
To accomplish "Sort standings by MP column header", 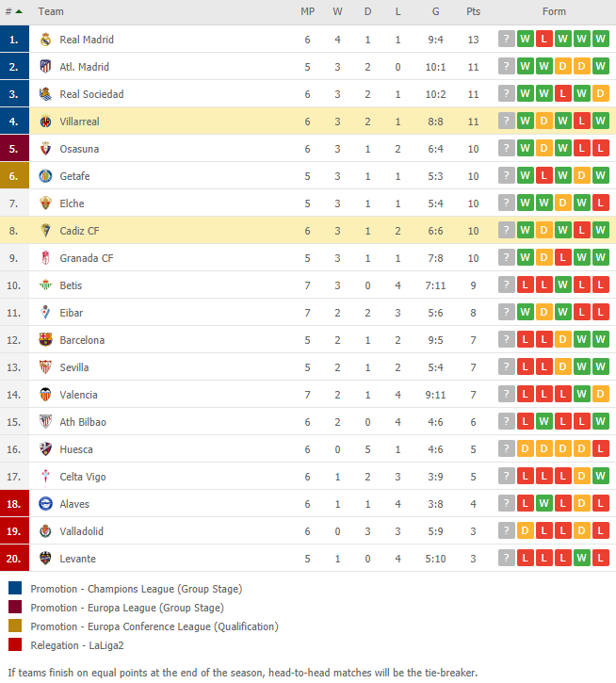I will click(308, 11).
